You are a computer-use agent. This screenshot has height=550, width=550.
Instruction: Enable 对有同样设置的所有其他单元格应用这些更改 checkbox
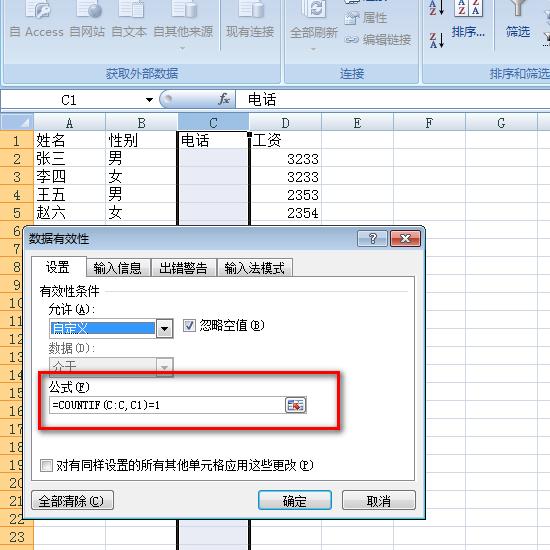tap(46, 465)
